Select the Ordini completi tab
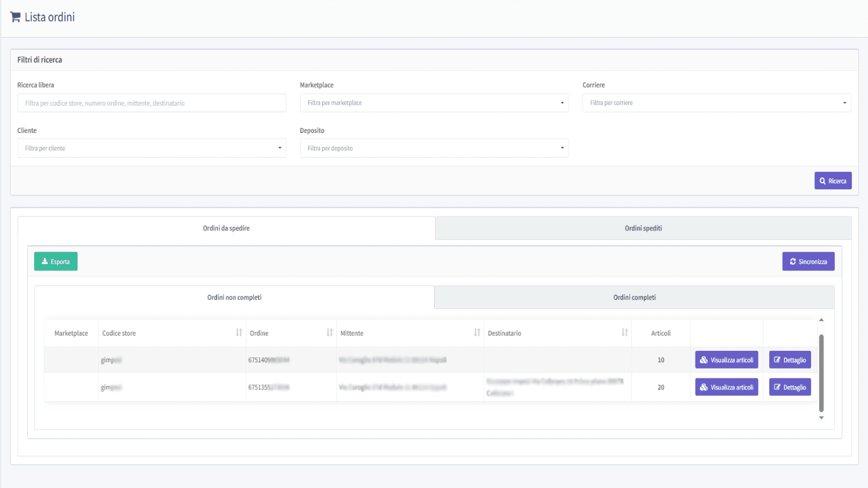The image size is (868, 488). pos(634,298)
